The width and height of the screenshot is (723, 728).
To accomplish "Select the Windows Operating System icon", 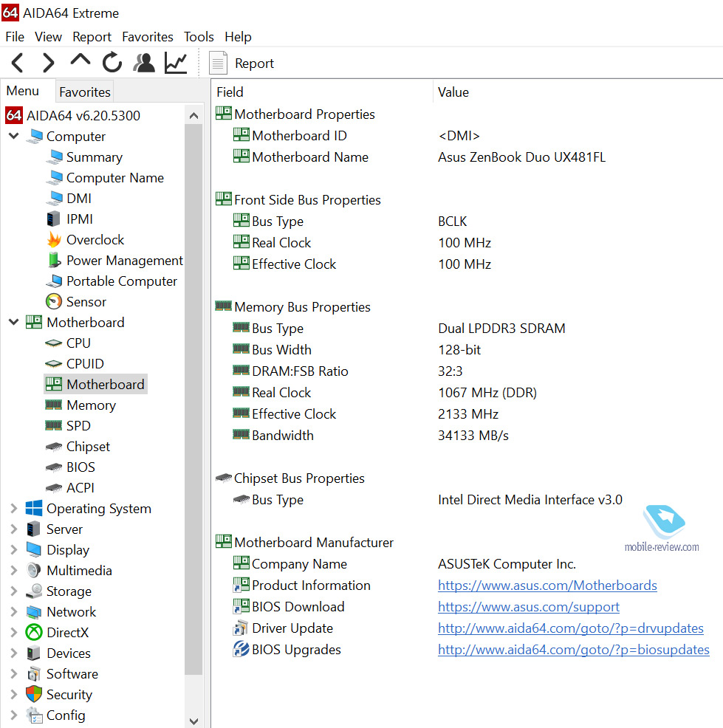I will 34,509.
